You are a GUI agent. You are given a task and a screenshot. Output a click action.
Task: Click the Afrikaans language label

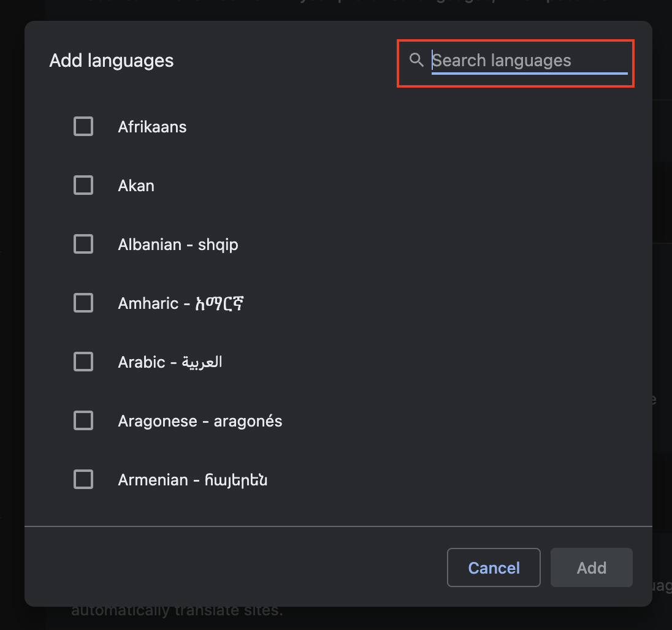152,127
